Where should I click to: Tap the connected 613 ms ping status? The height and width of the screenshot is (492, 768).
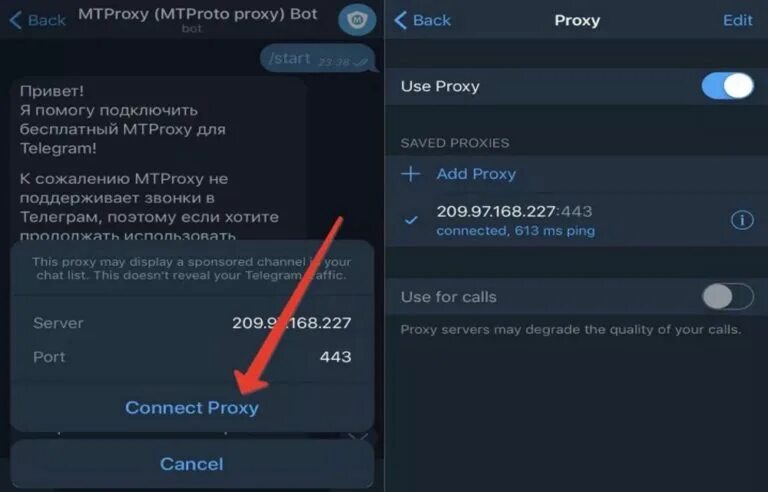coord(516,231)
